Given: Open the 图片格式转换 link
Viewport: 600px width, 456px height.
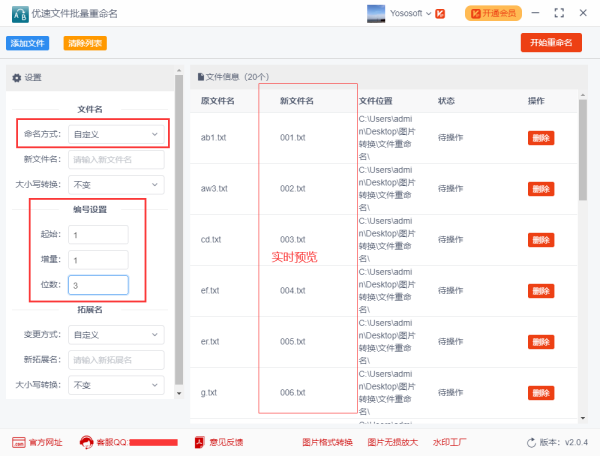Looking at the screenshot, I should tap(327, 442).
